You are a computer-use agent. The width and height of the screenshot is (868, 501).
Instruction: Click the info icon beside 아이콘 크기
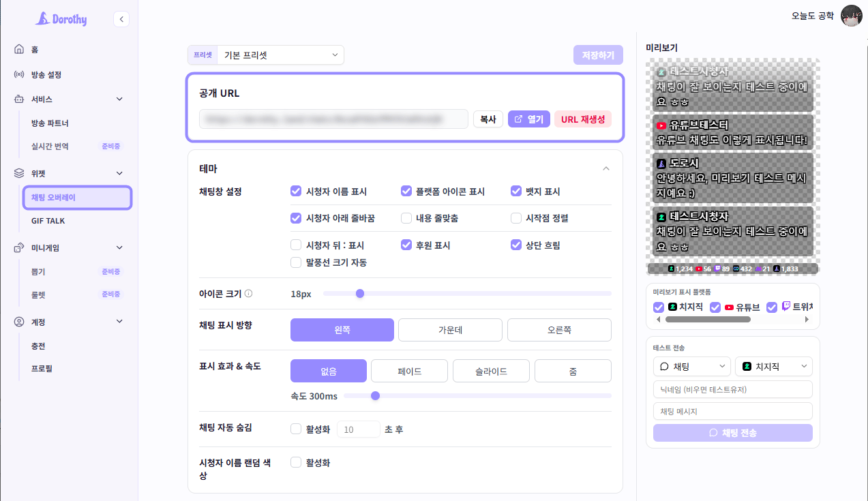pos(248,294)
